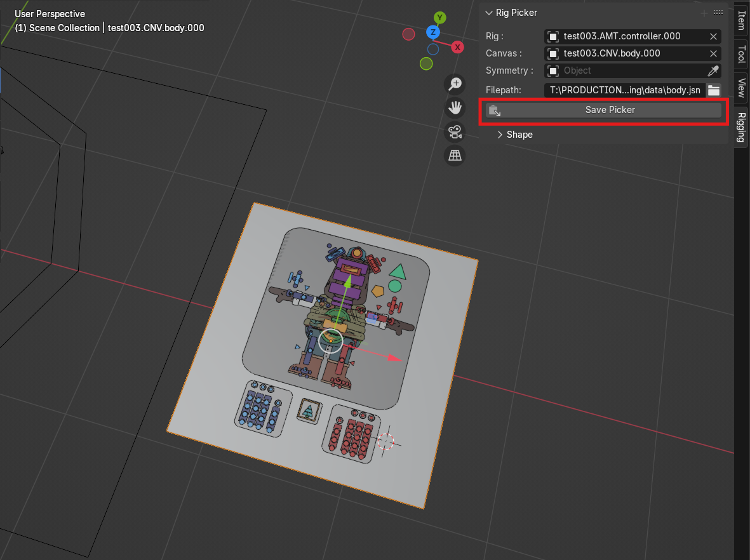Click the eyedropper in the Symmetry field
The width and height of the screenshot is (750, 560).
713,70
